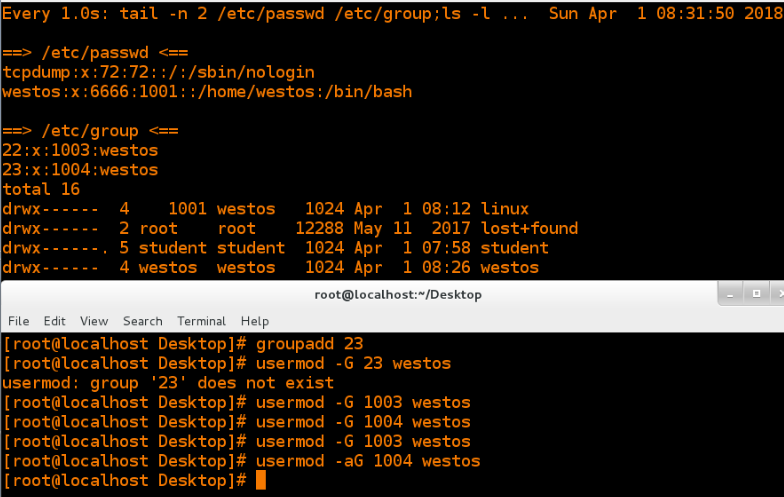Click the '==> /etc/passwd <==' header
The width and height of the screenshot is (784, 497).
95,52
